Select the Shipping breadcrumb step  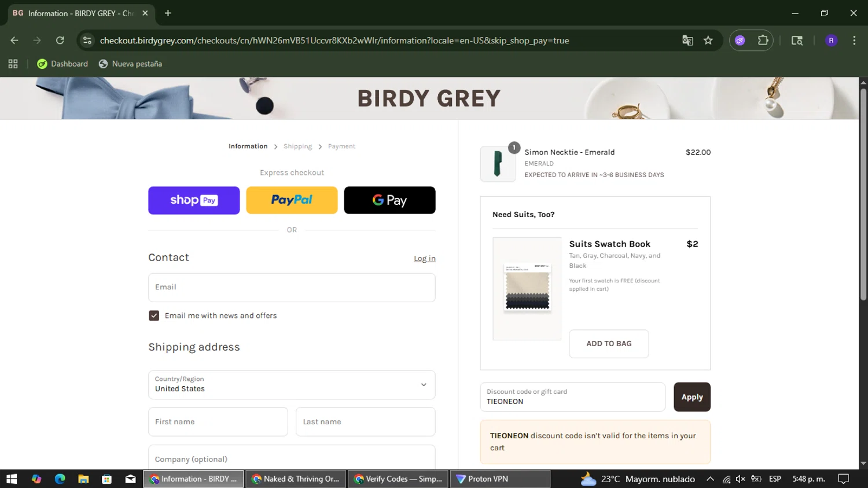pos(297,146)
